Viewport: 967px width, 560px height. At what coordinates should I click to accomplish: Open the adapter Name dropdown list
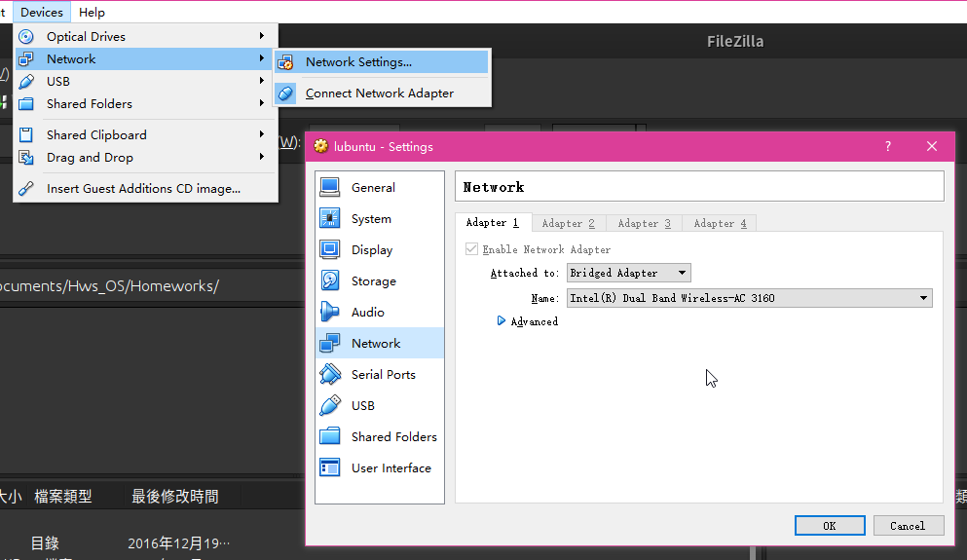pyautogui.click(x=749, y=298)
